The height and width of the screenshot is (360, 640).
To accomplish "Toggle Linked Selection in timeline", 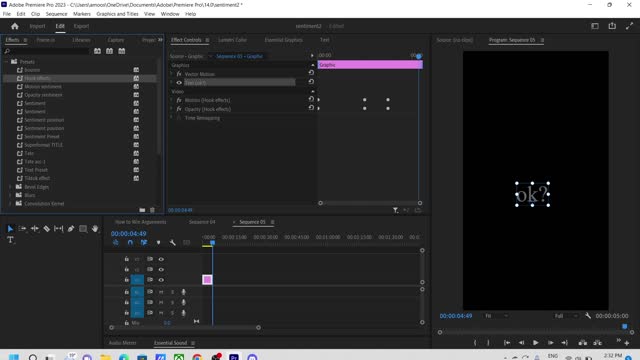I will (144, 242).
